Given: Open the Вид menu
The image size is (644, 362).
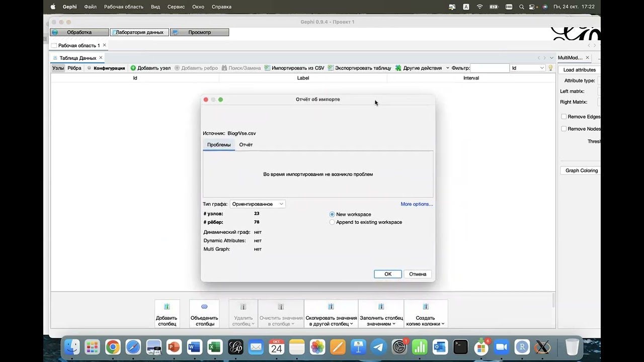Looking at the screenshot, I should click(x=155, y=7).
